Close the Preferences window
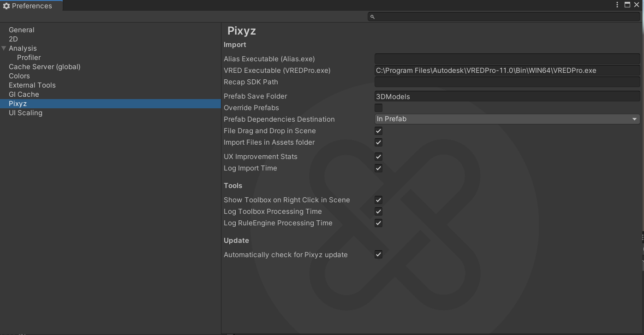The image size is (644, 335). pyautogui.click(x=637, y=5)
